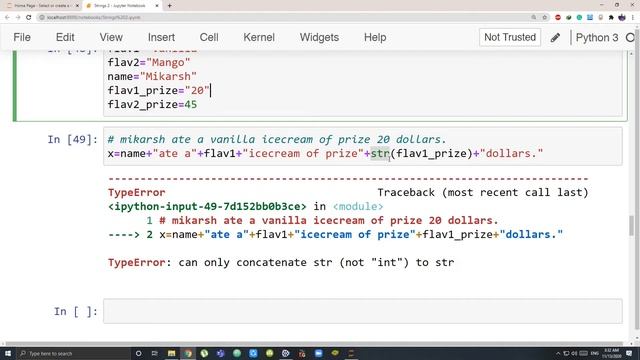Viewport: 640px width, 360px height.
Task: Click the notebook vertical scrollbar thumb
Action: (632, 226)
